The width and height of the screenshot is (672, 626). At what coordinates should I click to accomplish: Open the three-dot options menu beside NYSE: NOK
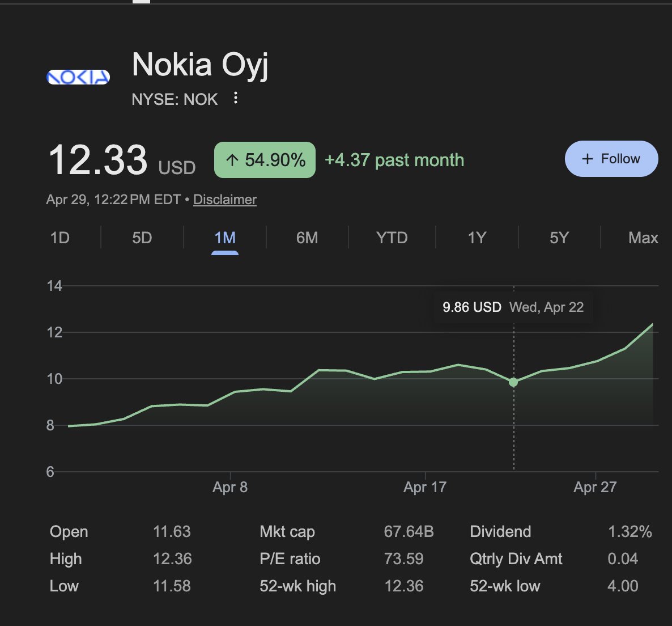235,98
